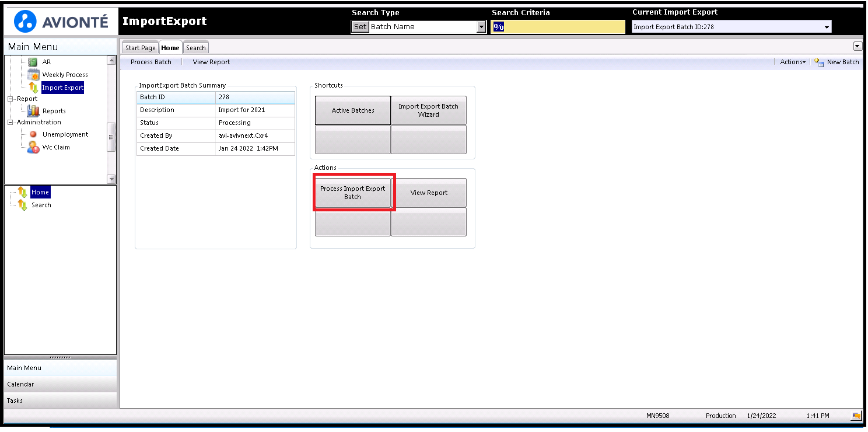
Task: Switch to the Search tab
Action: (196, 48)
